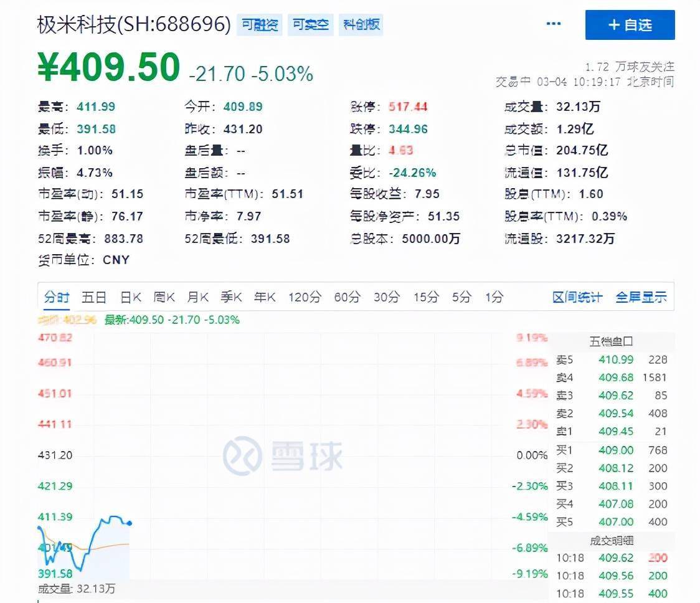The height and width of the screenshot is (603, 700).
Task: Open the 年K yearly candlestick tab
Action: click(x=265, y=297)
